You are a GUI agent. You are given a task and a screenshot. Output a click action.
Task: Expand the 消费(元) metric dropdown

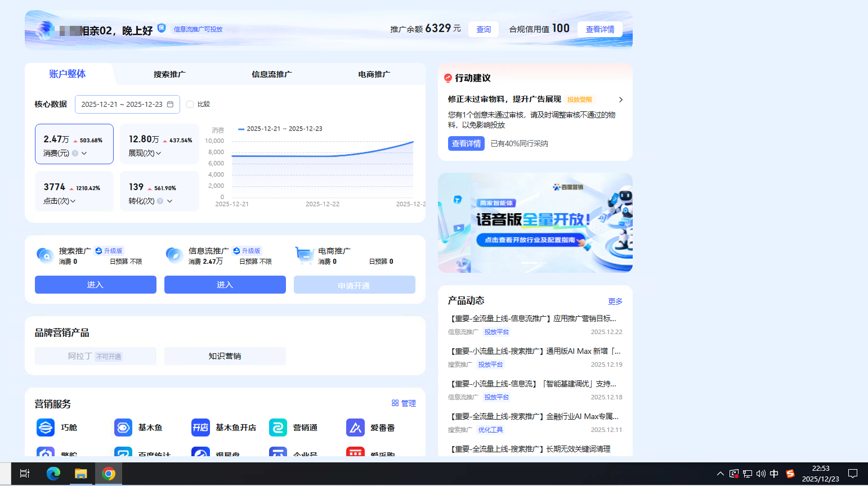pos(84,153)
